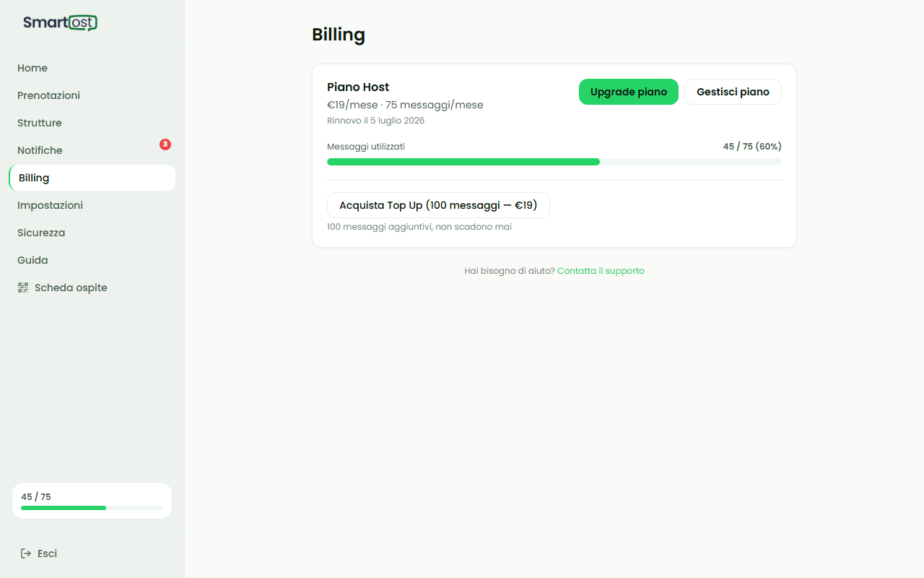Viewport: 924px width, 578px height.
Task: Click the logout arrow icon
Action: coord(26,553)
